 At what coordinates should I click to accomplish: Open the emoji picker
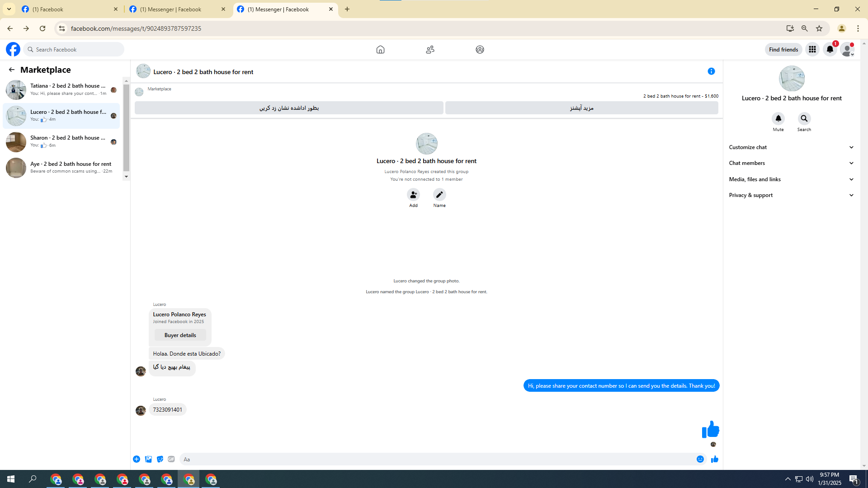[700, 459]
